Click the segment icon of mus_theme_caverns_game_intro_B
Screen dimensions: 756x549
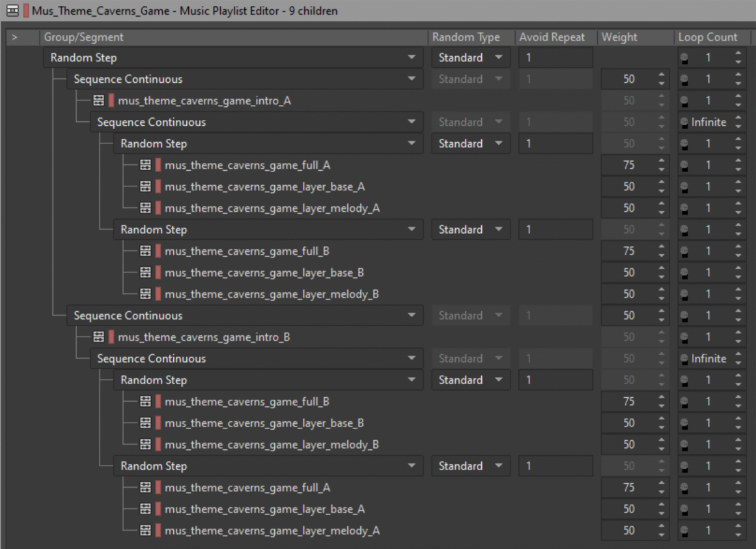(99, 337)
